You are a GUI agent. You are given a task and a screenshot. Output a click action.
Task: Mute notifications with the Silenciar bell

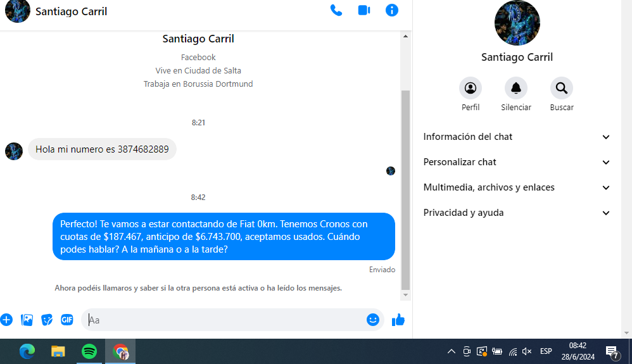tap(516, 88)
